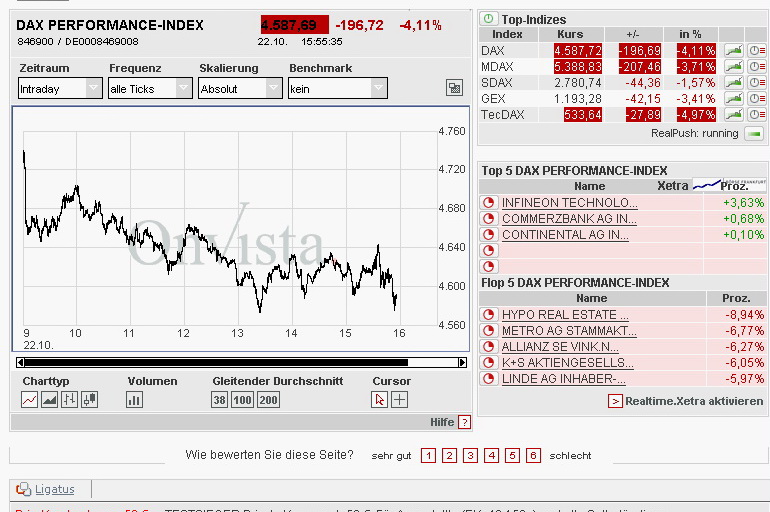The height and width of the screenshot is (512, 770).
Task: Click the chart scrollbar right arrow
Action: coord(462,362)
